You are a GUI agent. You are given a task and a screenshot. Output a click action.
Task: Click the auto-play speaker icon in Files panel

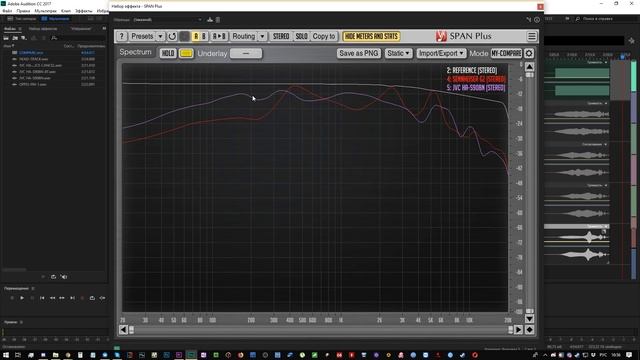[64, 277]
